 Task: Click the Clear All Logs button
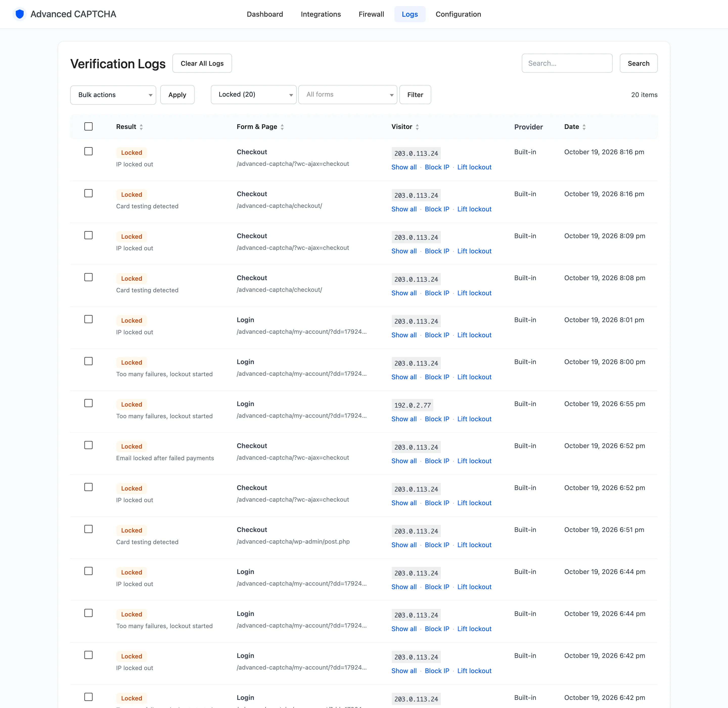pyautogui.click(x=202, y=63)
